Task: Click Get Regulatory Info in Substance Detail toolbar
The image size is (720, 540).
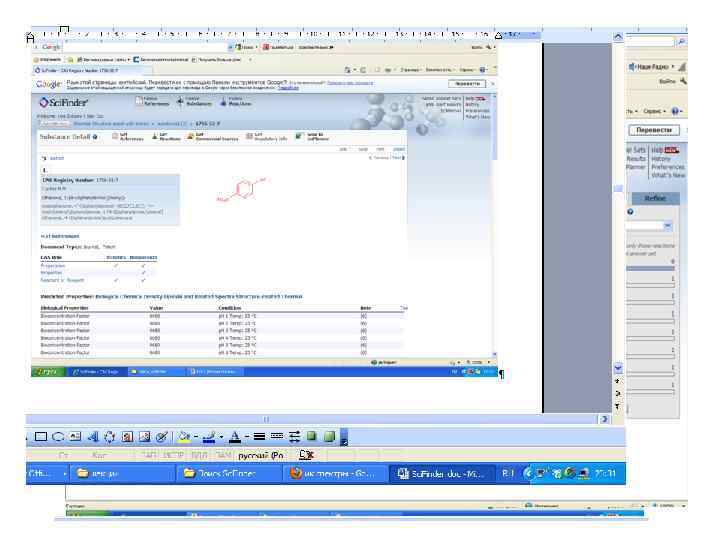Action: coord(266,137)
